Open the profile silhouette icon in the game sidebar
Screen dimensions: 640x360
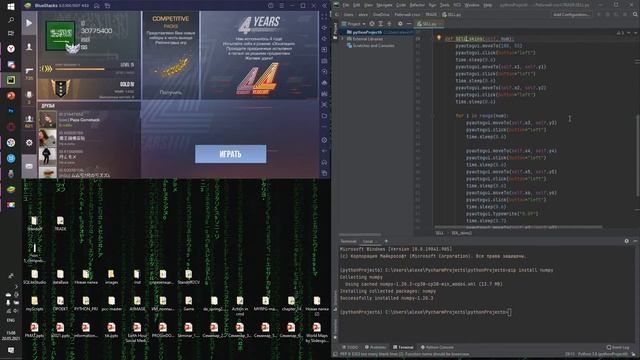(x=29, y=47)
